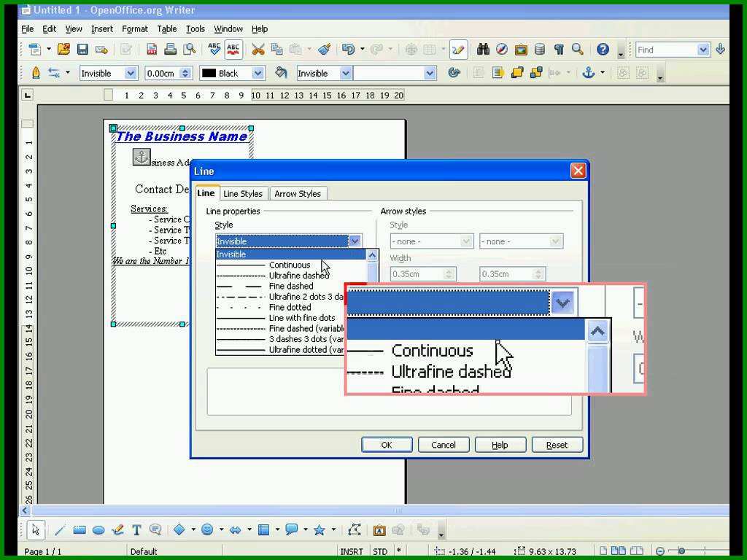Expand Stars shapes dropdown arrow
Screen dimensions: 747x560
[333, 529]
